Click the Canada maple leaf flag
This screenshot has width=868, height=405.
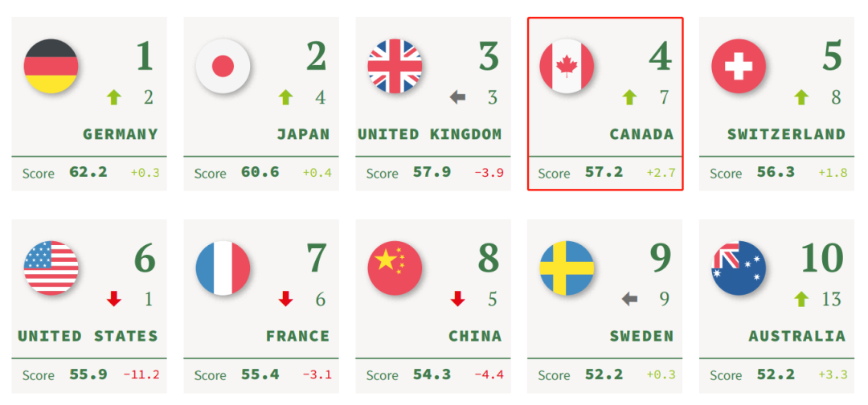pos(567,66)
